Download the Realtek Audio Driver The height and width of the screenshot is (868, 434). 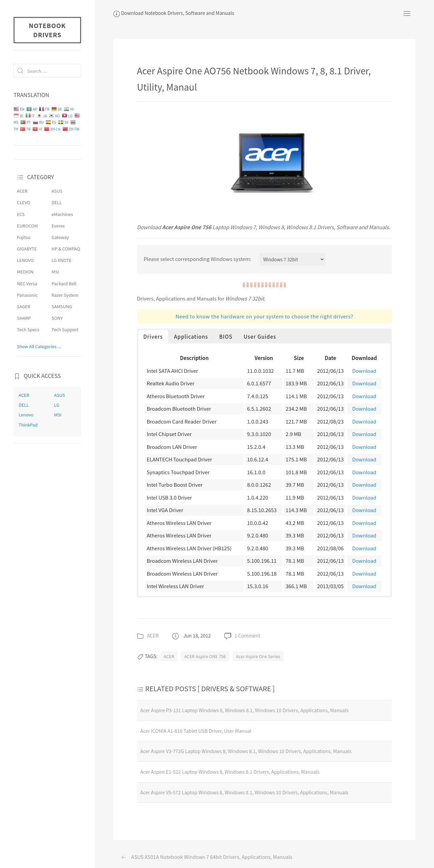point(364,384)
